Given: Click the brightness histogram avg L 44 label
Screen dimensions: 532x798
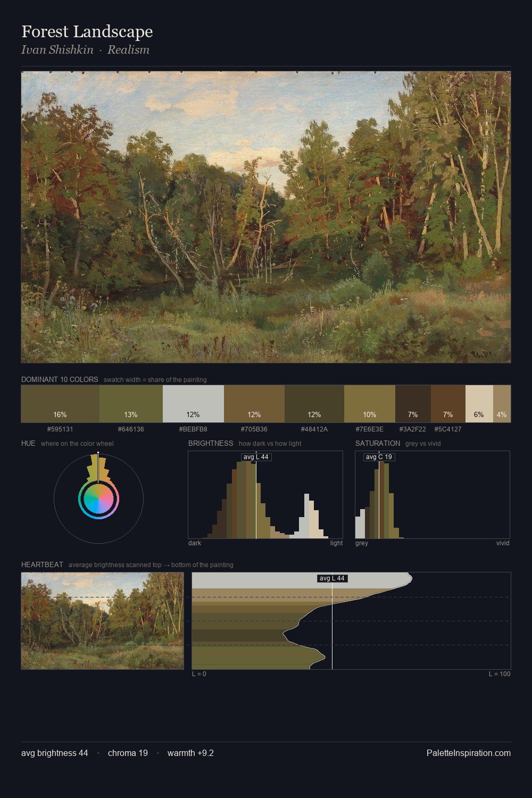Looking at the screenshot, I should tap(256, 457).
